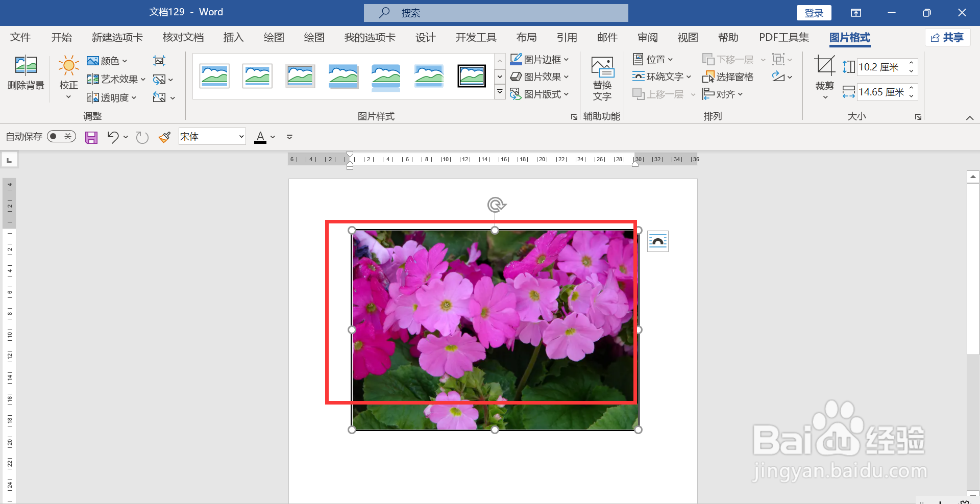Open Artistic Effects (艺术效果) menu
The height and width of the screenshot is (504, 980).
click(x=116, y=79)
